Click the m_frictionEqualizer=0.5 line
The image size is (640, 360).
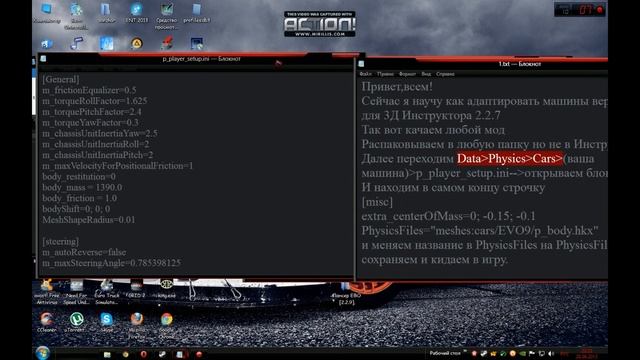click(89, 90)
